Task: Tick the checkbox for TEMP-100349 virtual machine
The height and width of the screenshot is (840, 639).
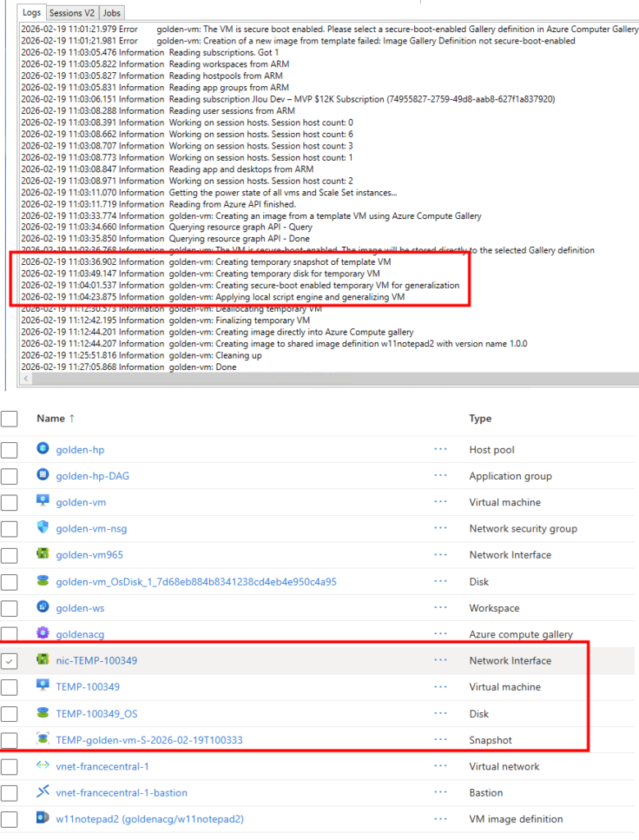Action: pyautogui.click(x=9, y=687)
